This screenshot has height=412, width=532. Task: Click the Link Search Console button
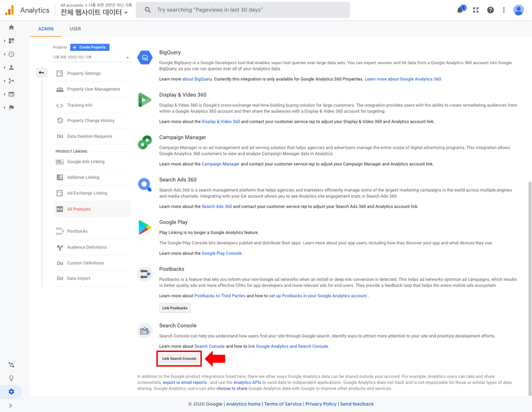click(179, 359)
